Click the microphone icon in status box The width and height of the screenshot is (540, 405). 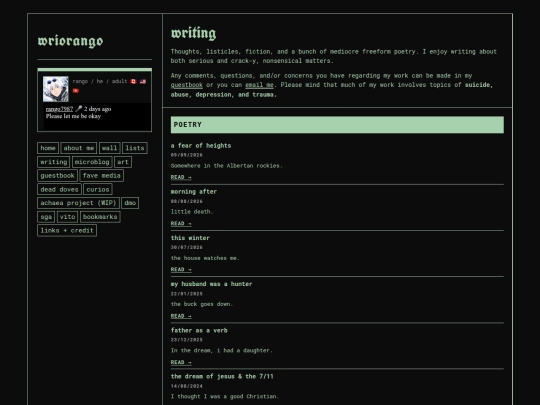point(78,109)
